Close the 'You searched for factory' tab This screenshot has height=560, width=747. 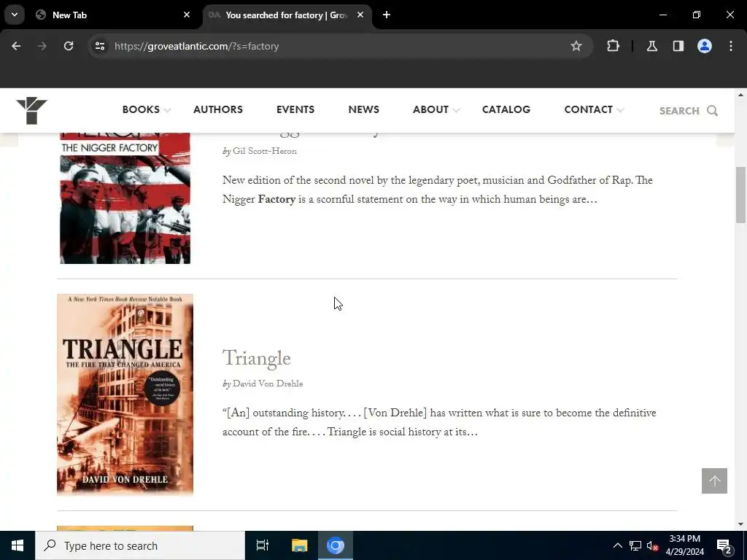click(x=360, y=15)
